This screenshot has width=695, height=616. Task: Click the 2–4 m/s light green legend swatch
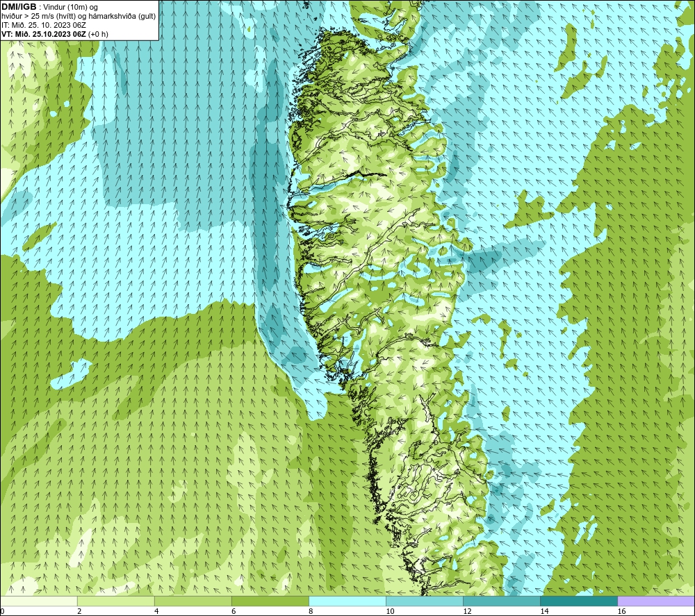point(115,601)
